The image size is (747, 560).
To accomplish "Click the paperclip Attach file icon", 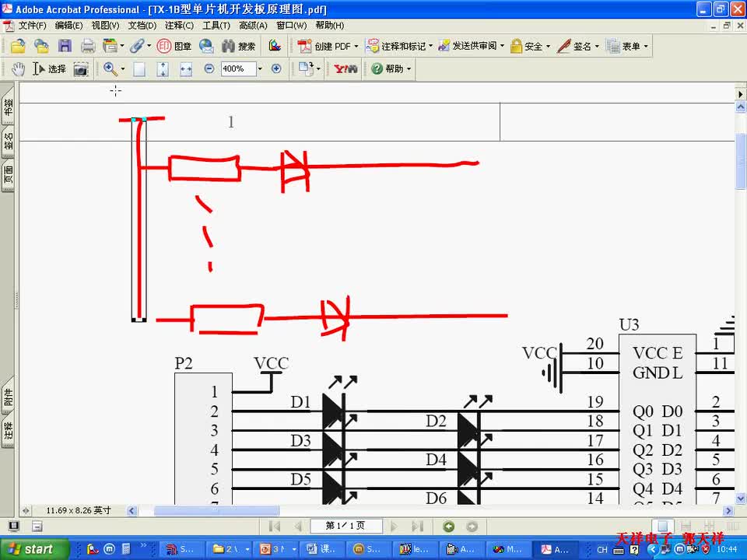I will click(x=137, y=46).
